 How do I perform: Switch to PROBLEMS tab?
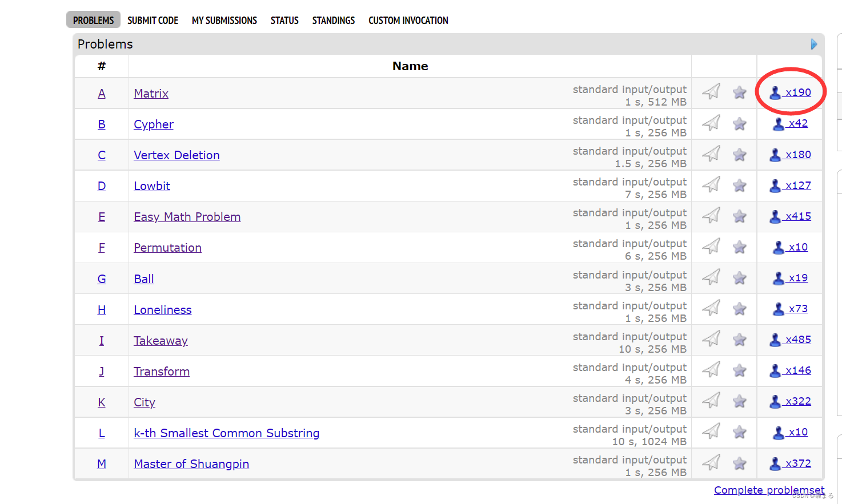[93, 20]
